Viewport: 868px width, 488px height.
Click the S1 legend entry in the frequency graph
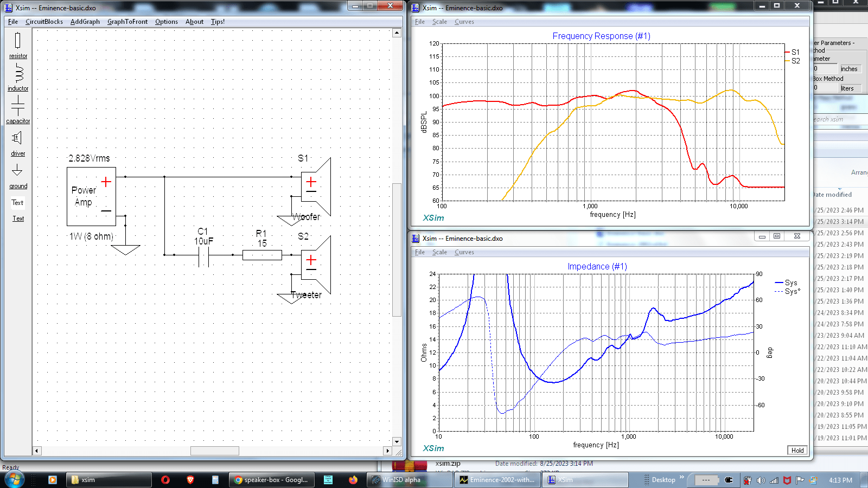(793, 52)
